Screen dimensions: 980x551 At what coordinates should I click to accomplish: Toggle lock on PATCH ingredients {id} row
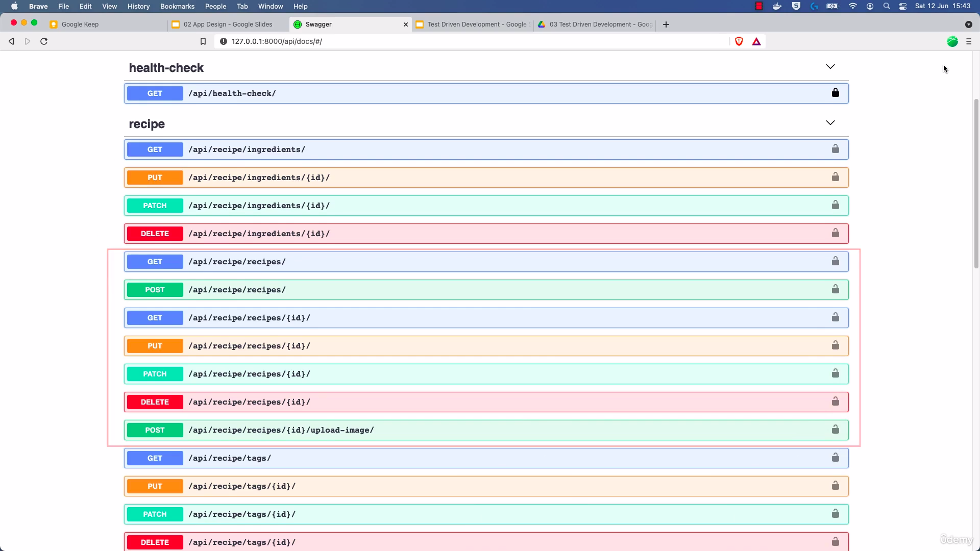[x=835, y=205]
